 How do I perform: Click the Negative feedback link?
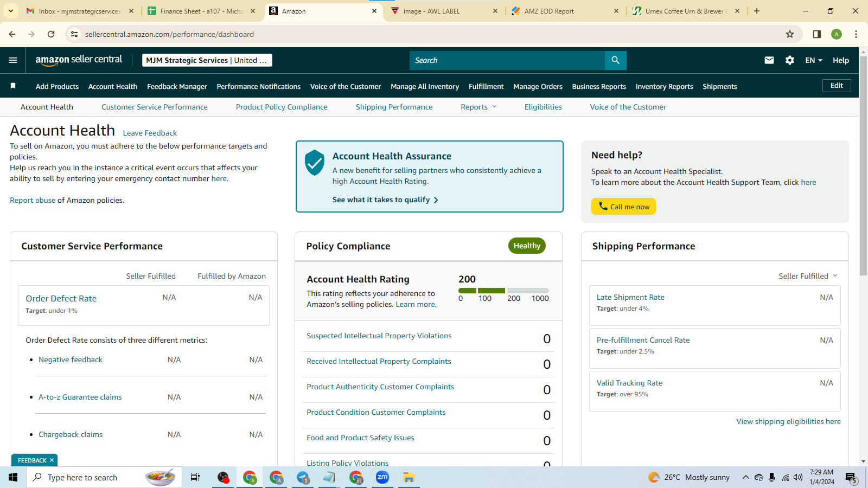click(71, 359)
